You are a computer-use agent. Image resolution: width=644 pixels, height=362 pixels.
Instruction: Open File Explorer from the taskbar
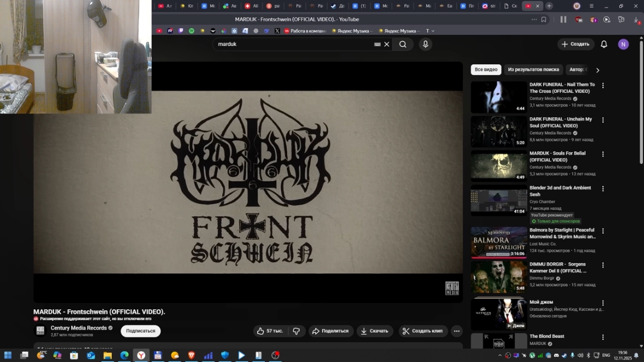tap(107, 355)
